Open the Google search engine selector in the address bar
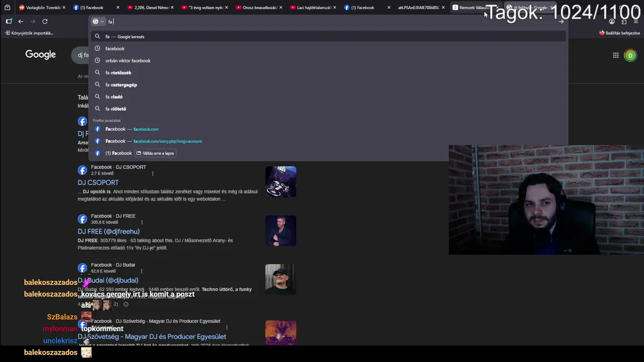Screen dimensions: 644x362 click(98, 22)
